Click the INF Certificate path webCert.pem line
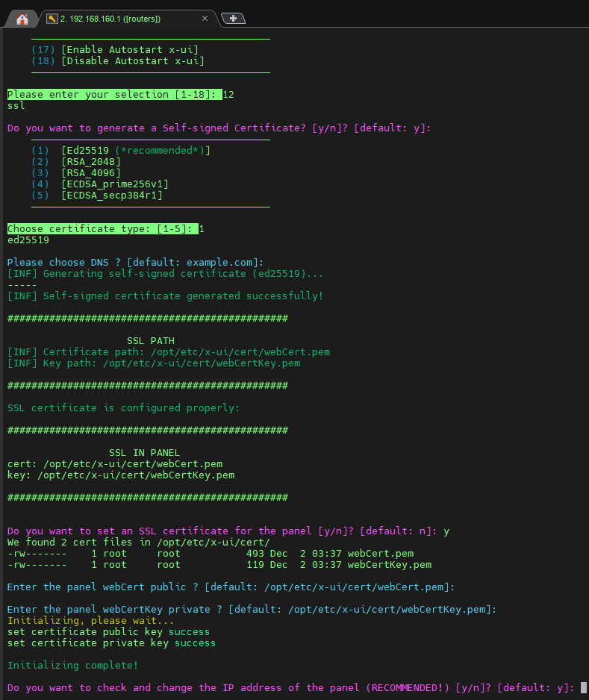Image resolution: width=589 pixels, height=700 pixels. 168,352
